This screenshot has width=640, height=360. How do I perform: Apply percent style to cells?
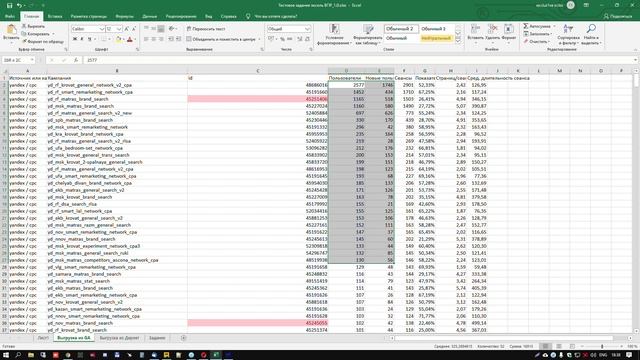pyautogui.click(x=282, y=39)
